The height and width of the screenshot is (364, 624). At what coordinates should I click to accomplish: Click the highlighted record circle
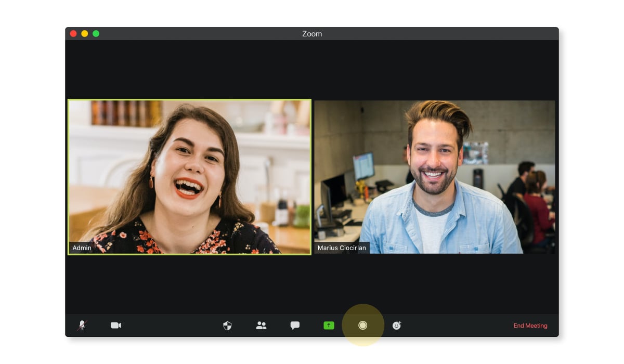363,326
